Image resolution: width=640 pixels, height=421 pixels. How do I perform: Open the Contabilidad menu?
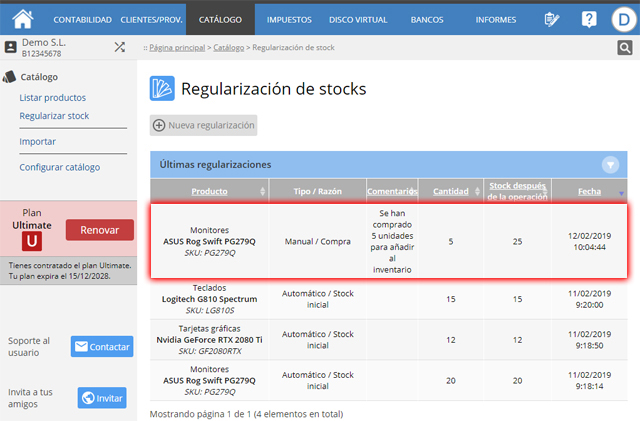coord(82,20)
